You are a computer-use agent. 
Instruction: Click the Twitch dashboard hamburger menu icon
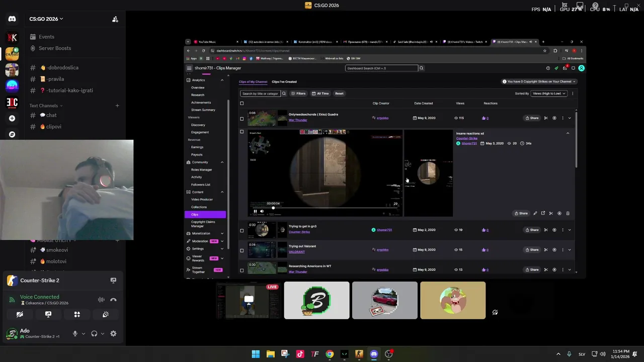(x=189, y=68)
